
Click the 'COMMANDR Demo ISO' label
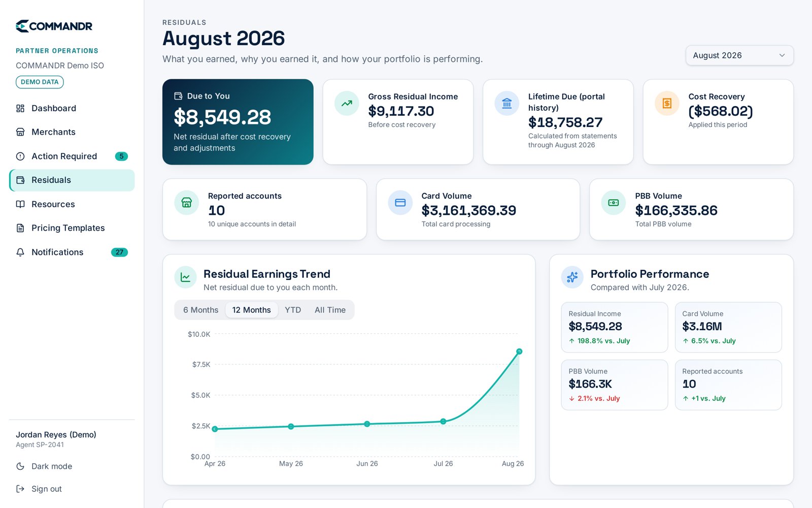60,66
